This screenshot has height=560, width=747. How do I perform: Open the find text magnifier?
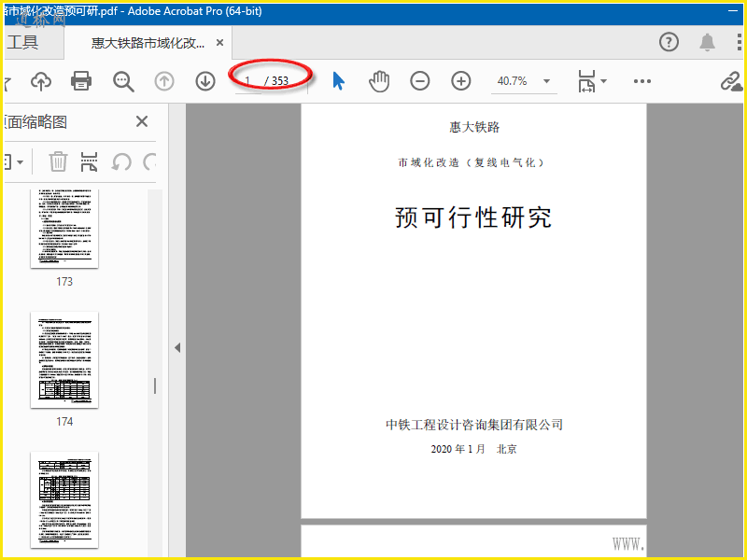point(123,81)
